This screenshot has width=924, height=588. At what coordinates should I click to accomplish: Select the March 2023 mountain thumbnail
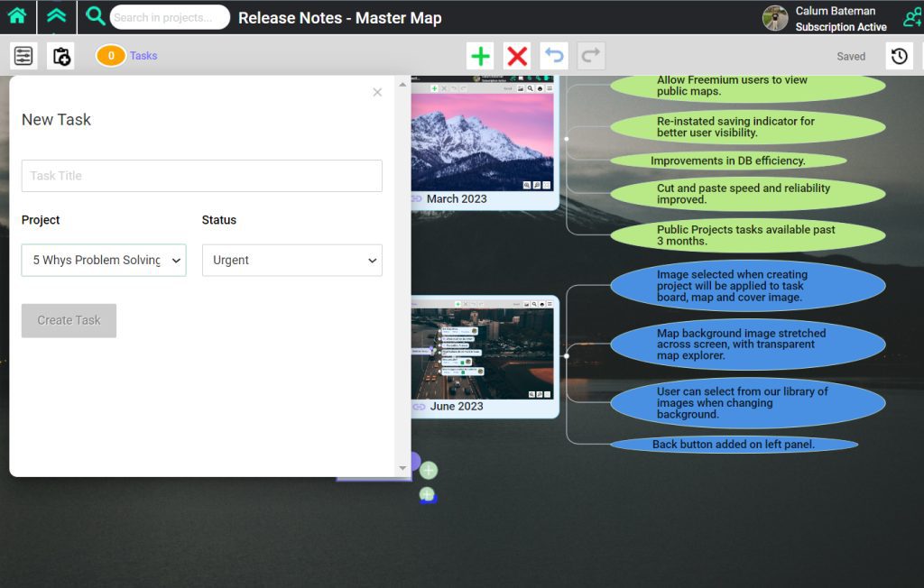[x=482, y=140]
